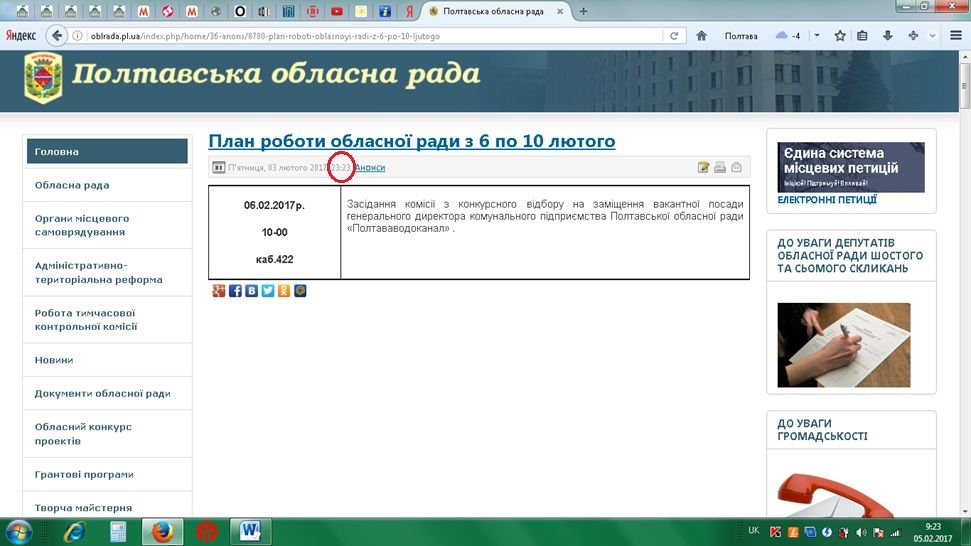Open "Документи обласної ради" menu item
971x546 pixels.
coord(102,393)
